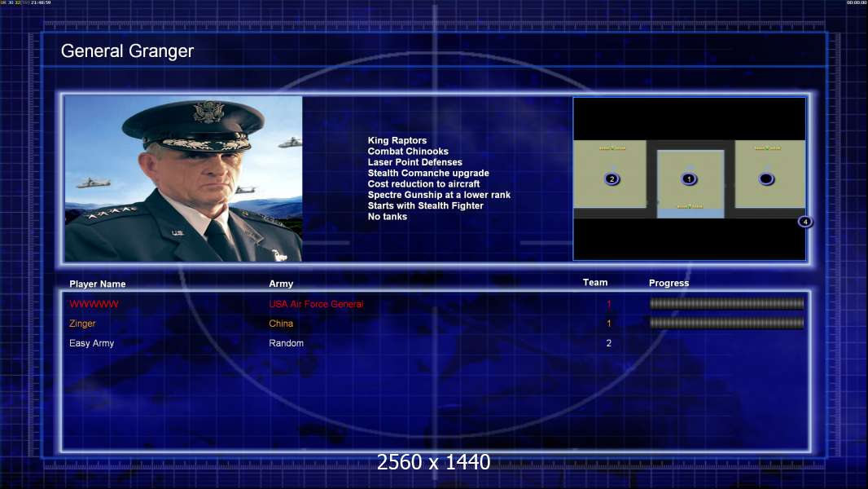Image resolution: width=868 pixels, height=489 pixels.
Task: Click the 'Laser Point Defenses' line
Action: (x=414, y=162)
